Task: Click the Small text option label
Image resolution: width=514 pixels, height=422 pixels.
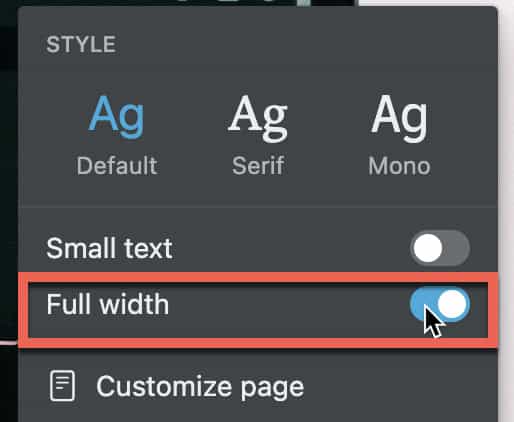Action: (x=109, y=248)
